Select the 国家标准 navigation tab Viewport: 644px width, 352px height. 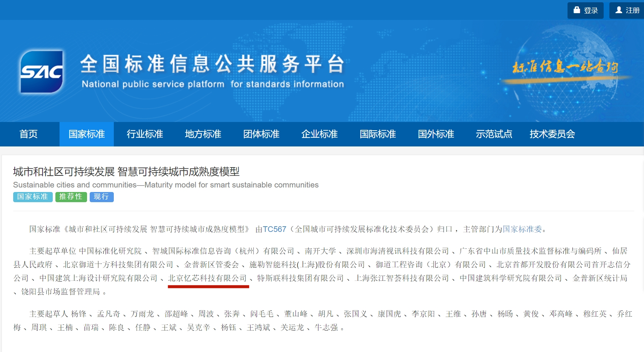[x=86, y=134]
